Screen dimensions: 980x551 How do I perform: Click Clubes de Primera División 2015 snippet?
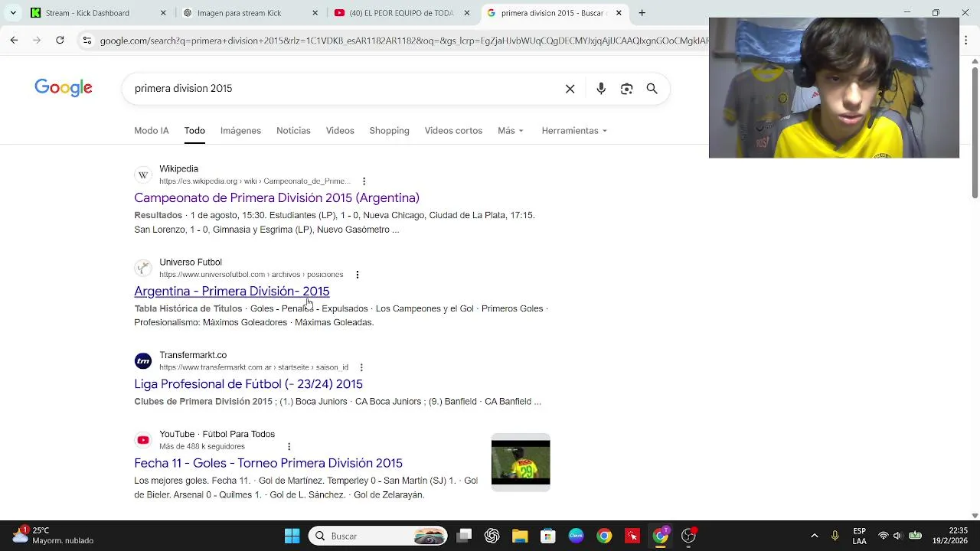[x=204, y=402]
